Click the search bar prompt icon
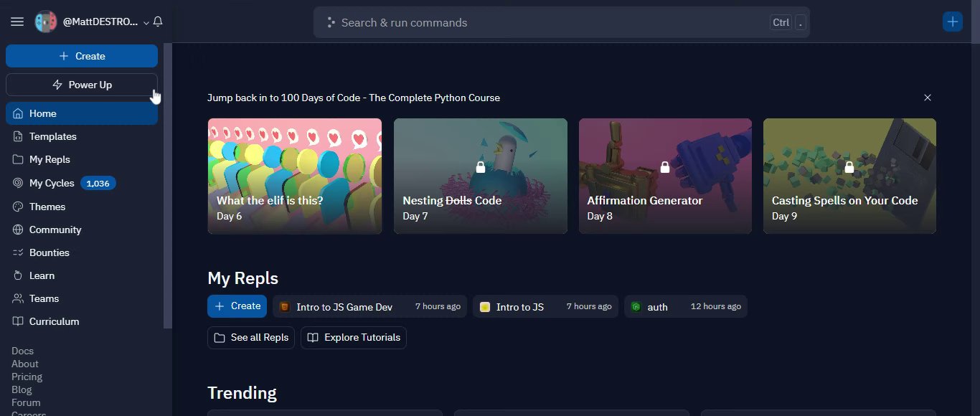 (x=331, y=22)
